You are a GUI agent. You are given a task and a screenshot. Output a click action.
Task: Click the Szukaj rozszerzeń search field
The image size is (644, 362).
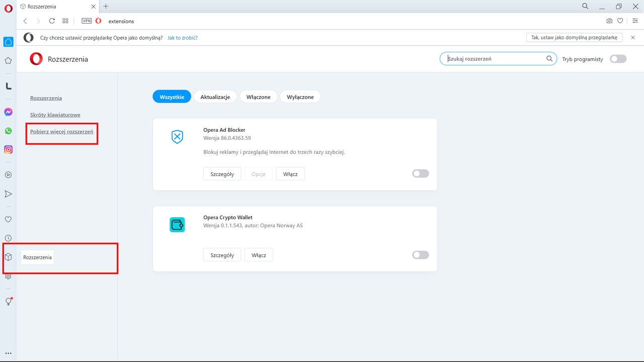pyautogui.click(x=498, y=59)
